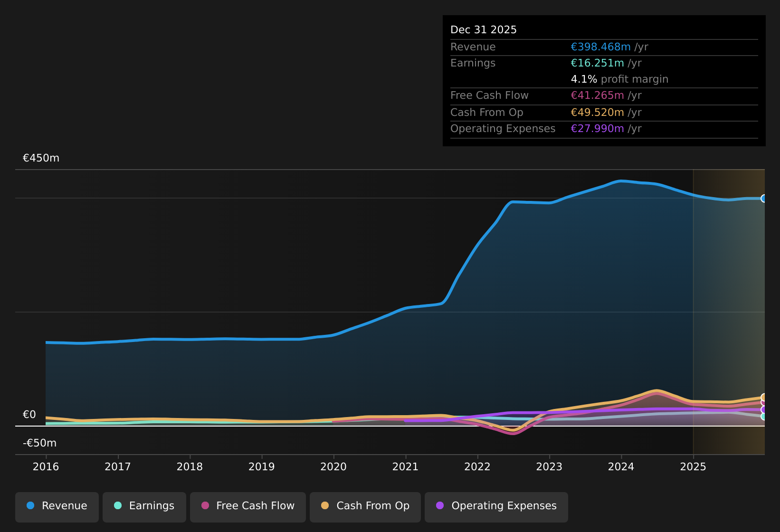Image resolution: width=780 pixels, height=532 pixels.
Task: Click the purple Operating Expenses marker at chart edge
Action: tap(763, 409)
